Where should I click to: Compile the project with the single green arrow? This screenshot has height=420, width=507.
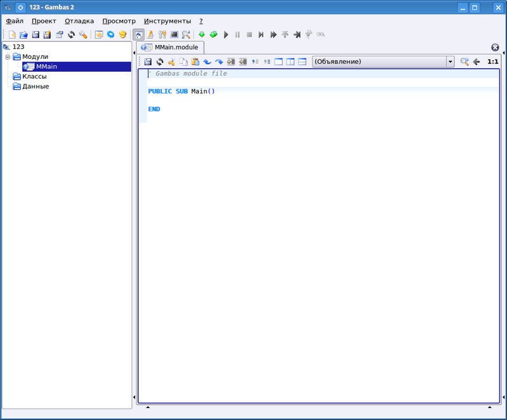(202, 34)
